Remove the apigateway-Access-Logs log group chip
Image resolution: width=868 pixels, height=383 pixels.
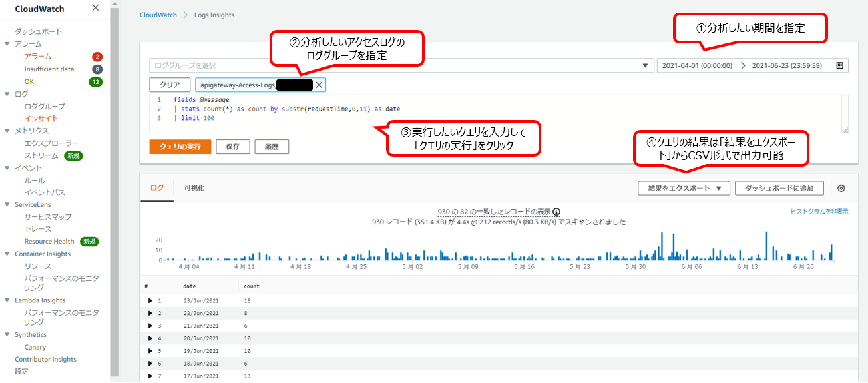319,85
